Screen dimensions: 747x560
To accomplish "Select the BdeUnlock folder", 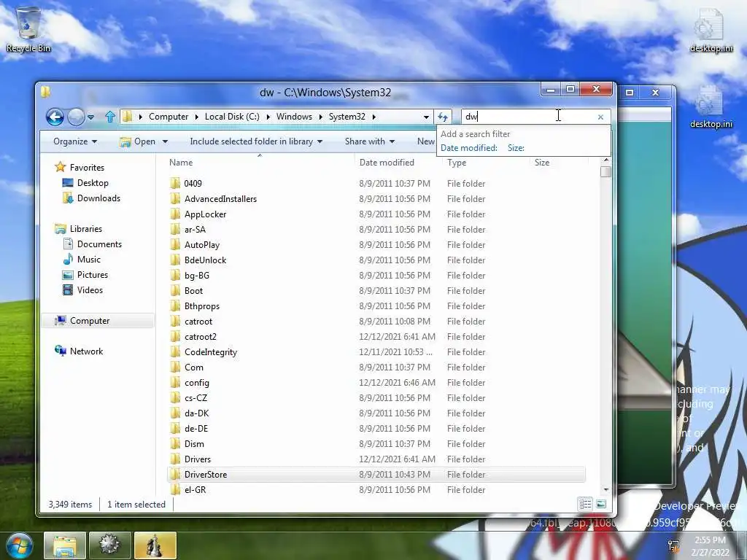I will coord(205,260).
